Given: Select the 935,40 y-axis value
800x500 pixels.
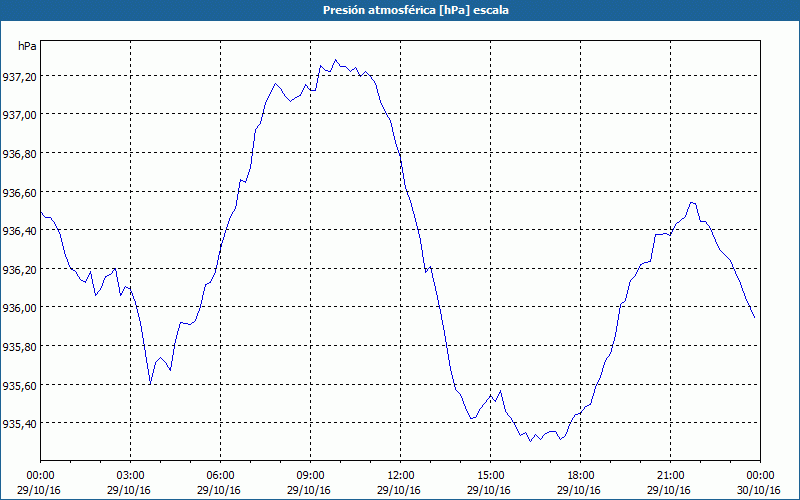Looking at the screenshot, I should (x=19, y=424).
